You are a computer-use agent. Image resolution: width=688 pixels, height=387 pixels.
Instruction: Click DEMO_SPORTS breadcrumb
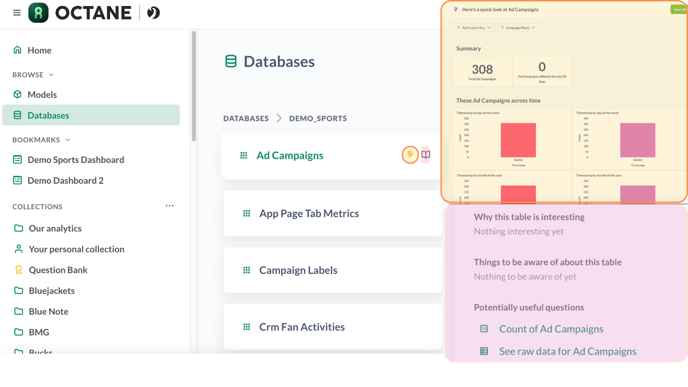pos(318,118)
